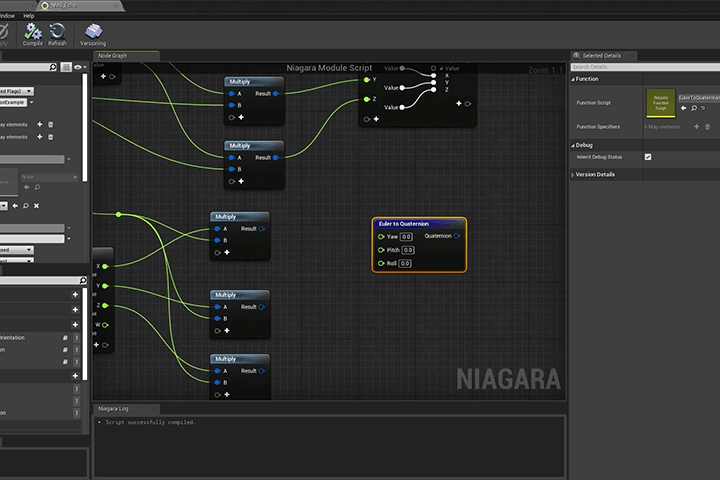Click the left panel search magnifier icon
720x480 pixels.
point(53,68)
